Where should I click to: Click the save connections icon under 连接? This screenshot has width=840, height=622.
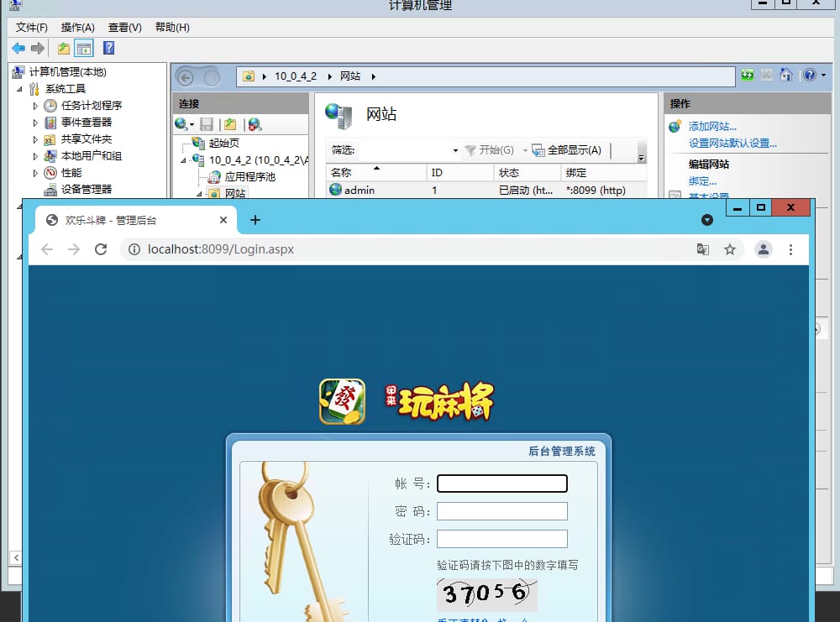206,124
